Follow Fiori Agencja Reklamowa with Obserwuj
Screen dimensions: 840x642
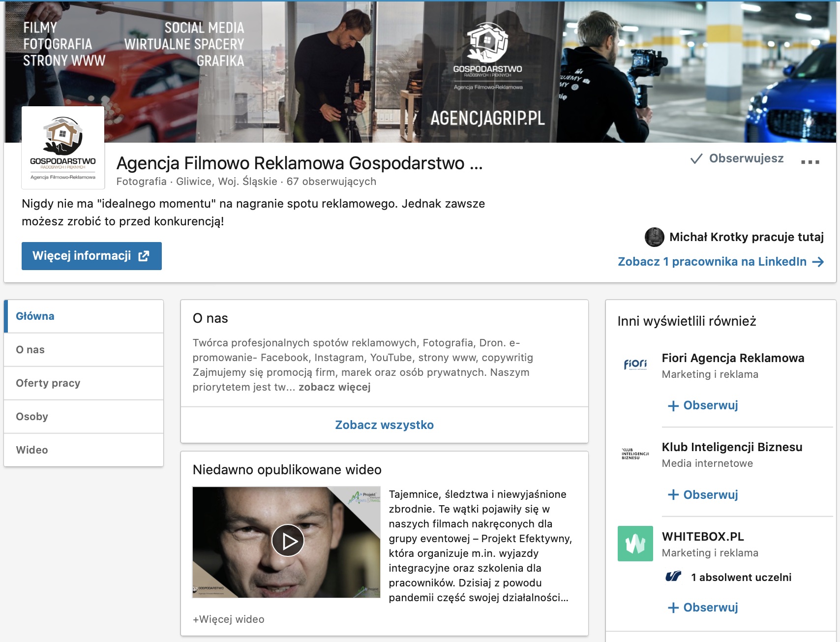pos(703,405)
